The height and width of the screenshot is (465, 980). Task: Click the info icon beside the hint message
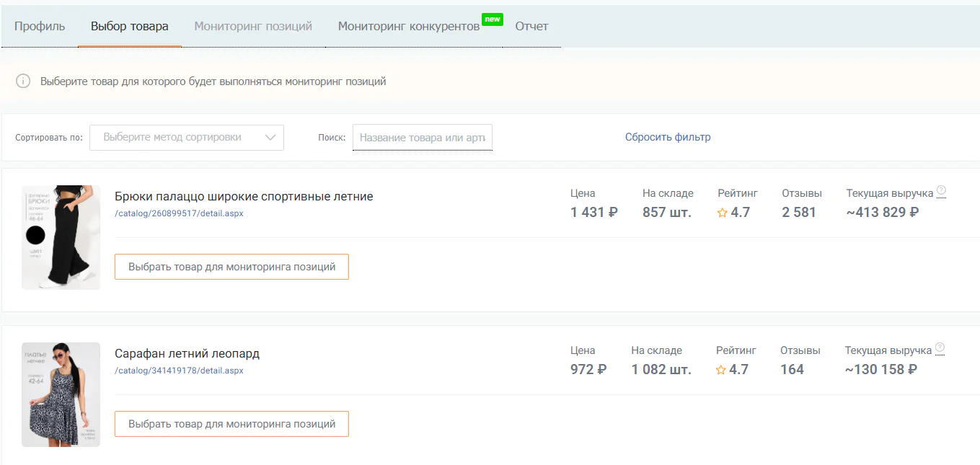(23, 81)
